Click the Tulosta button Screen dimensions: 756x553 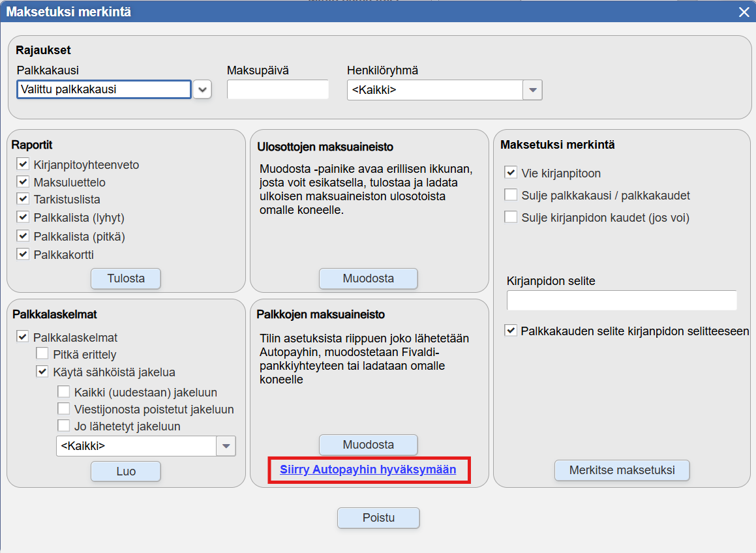coord(126,278)
